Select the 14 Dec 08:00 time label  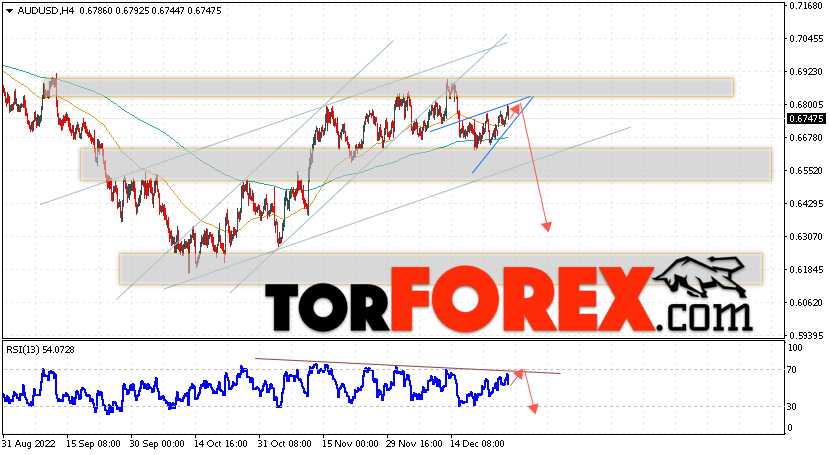477,443
